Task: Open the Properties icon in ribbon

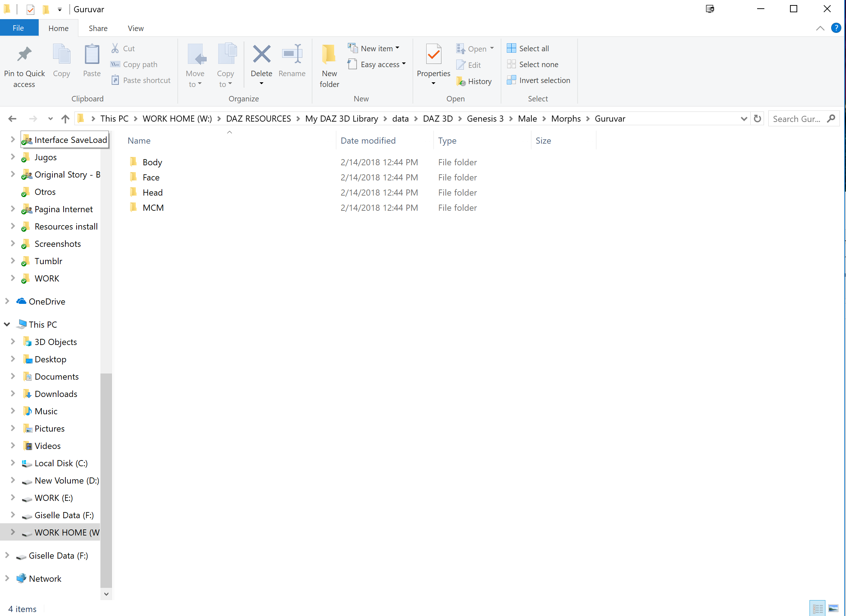Action: click(x=433, y=55)
